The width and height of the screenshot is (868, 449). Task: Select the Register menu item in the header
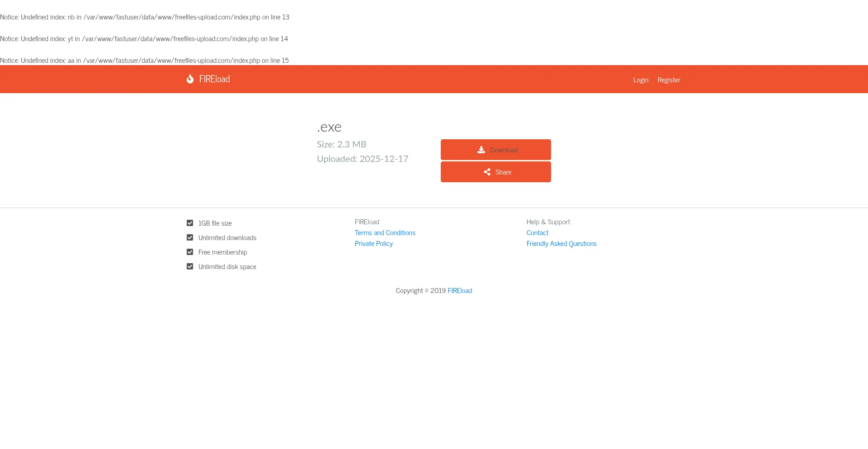tap(669, 80)
